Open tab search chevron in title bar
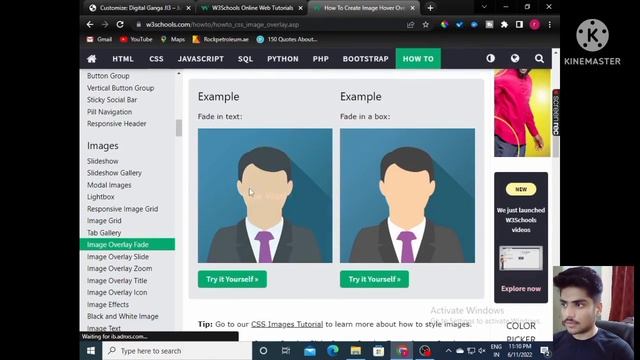The width and height of the screenshot is (640, 360). coord(484,7)
